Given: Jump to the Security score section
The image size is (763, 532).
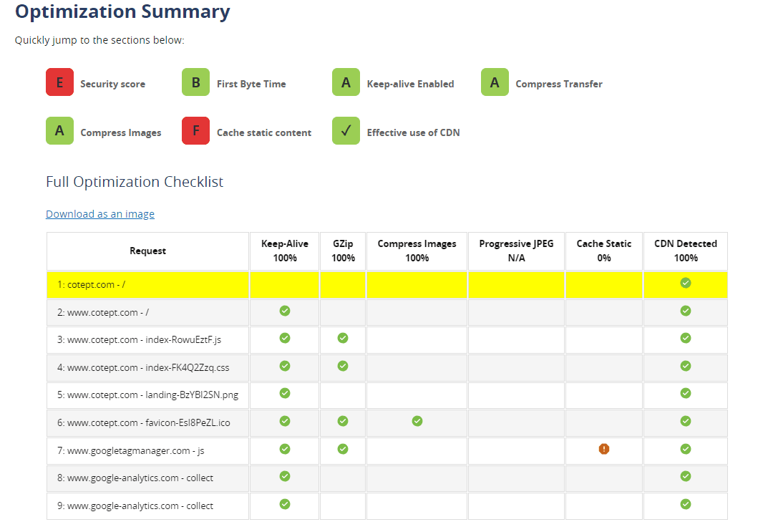Looking at the screenshot, I should coord(112,84).
